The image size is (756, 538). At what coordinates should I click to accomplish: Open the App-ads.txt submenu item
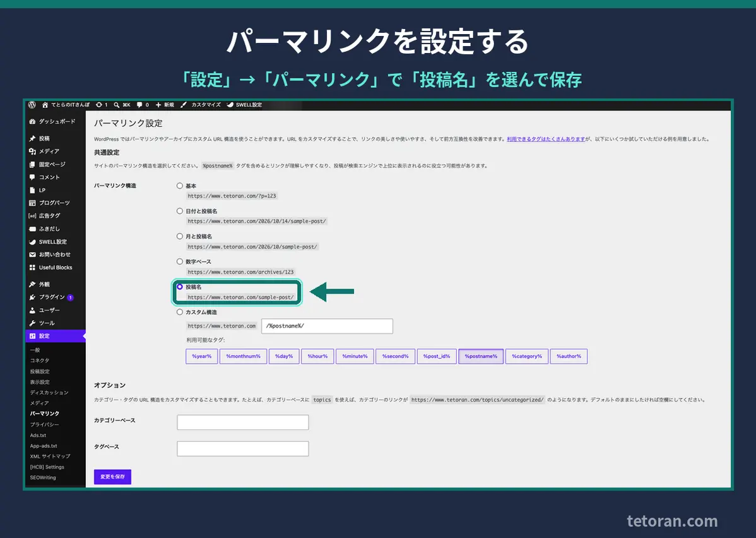44,446
